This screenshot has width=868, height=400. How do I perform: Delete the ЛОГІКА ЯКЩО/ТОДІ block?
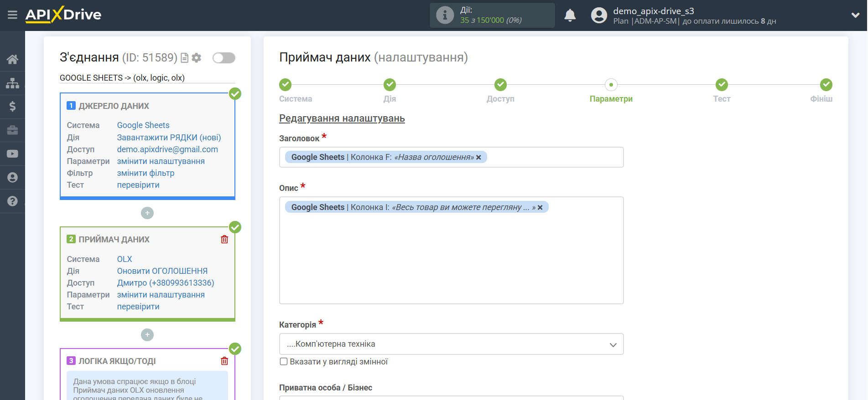(x=224, y=361)
